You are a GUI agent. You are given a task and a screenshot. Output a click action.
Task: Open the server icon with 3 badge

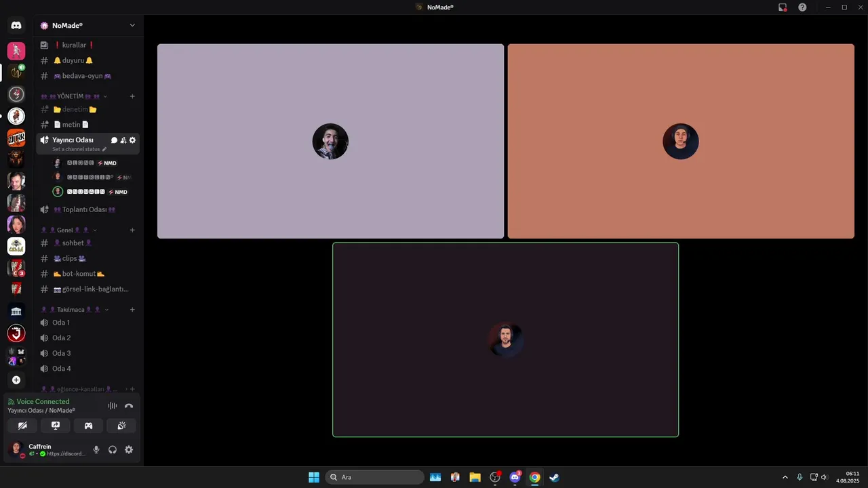click(x=16, y=268)
